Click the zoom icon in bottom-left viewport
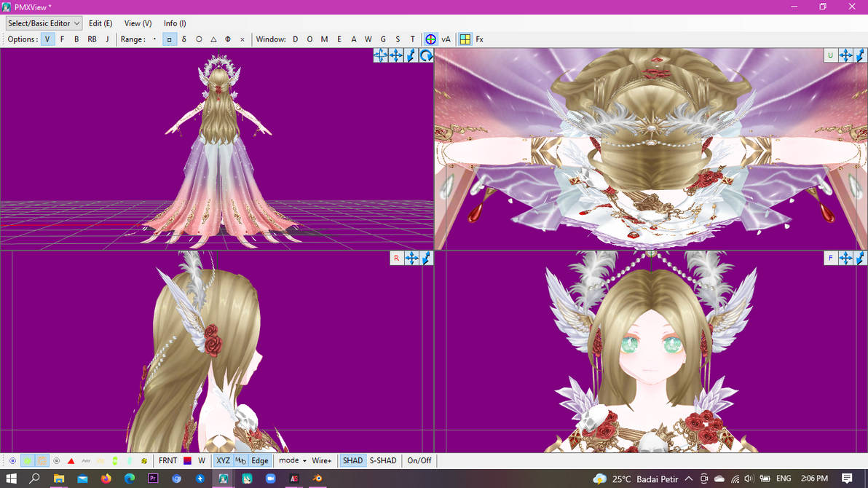Viewport: 868px width, 488px height. (426, 258)
